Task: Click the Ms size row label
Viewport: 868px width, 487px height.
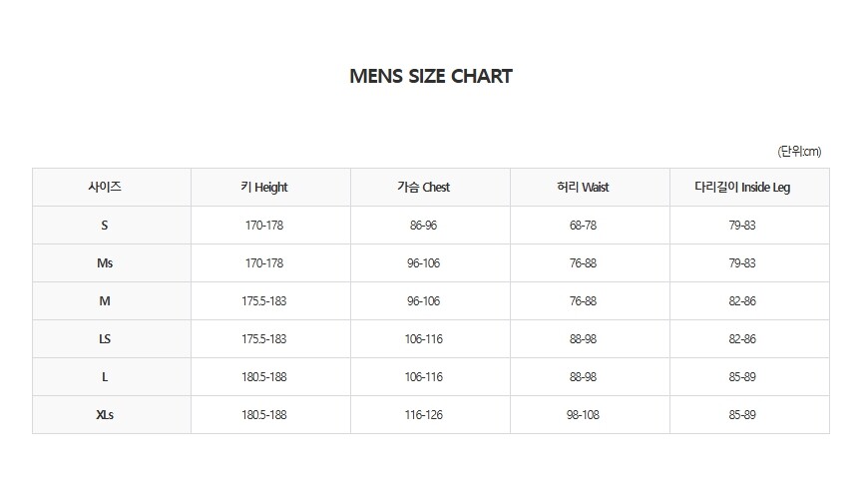Action: coord(105,263)
